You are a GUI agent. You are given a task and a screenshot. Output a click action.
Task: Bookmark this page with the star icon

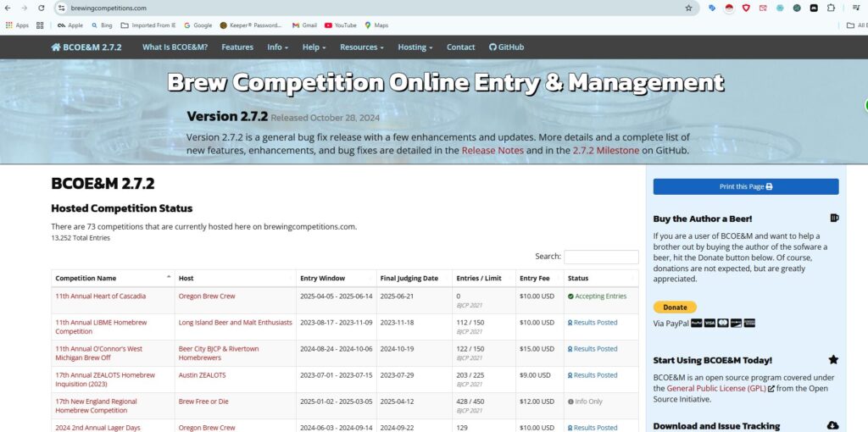point(688,8)
